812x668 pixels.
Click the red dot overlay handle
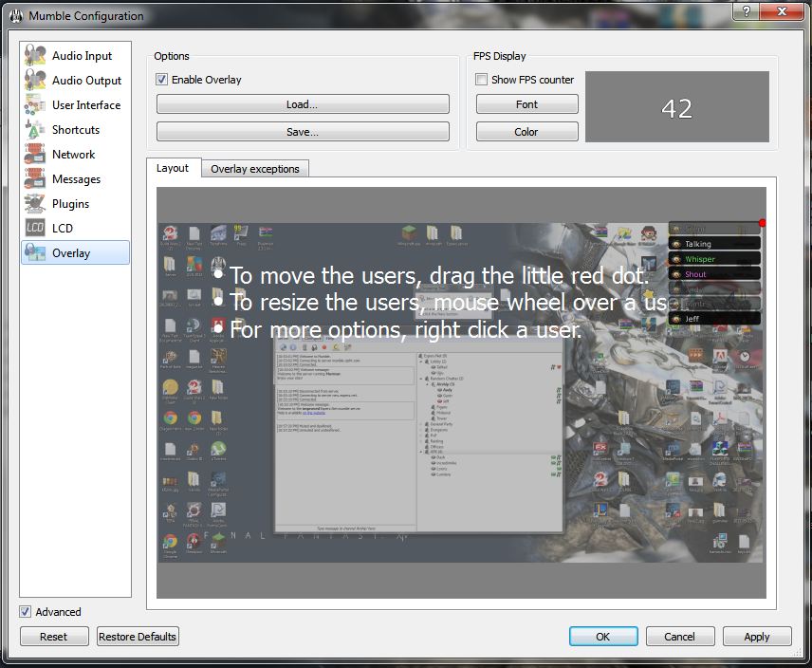(762, 223)
